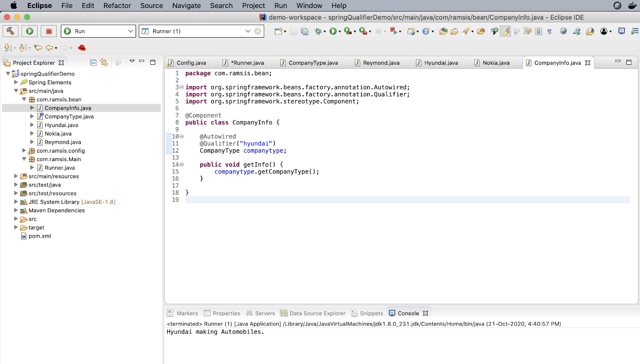The image size is (640, 364).
Task: Open the external browser globe icon
Action: 563,31
